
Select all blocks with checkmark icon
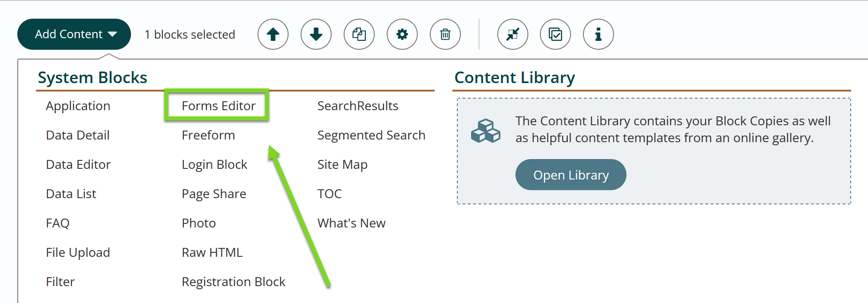pos(555,34)
